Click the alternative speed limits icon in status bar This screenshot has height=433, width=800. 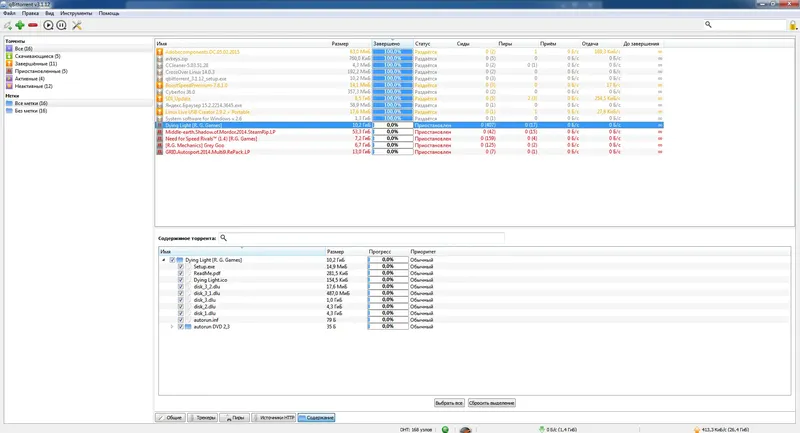[465, 429]
